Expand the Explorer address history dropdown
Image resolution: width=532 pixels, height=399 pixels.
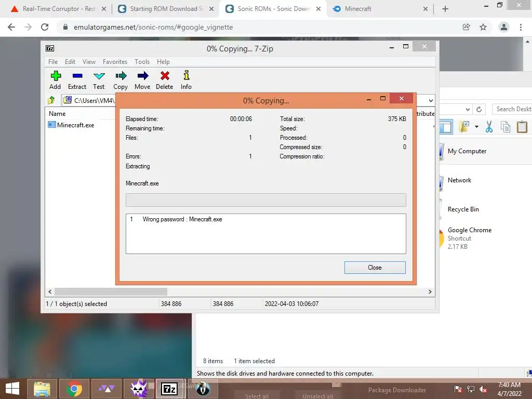point(468,109)
